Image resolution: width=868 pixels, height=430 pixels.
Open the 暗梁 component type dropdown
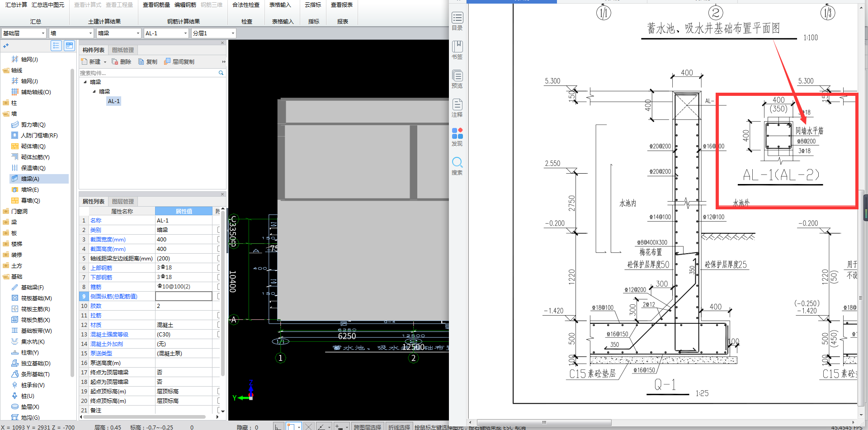[119, 33]
